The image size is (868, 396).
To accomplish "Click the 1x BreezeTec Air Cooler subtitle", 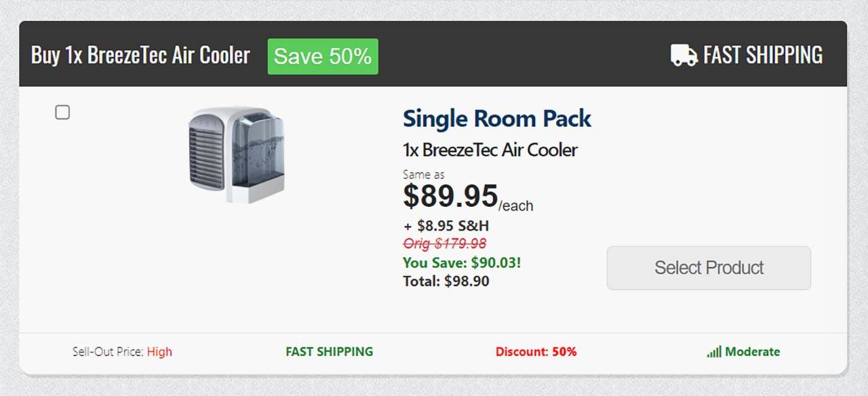I will 490,150.
